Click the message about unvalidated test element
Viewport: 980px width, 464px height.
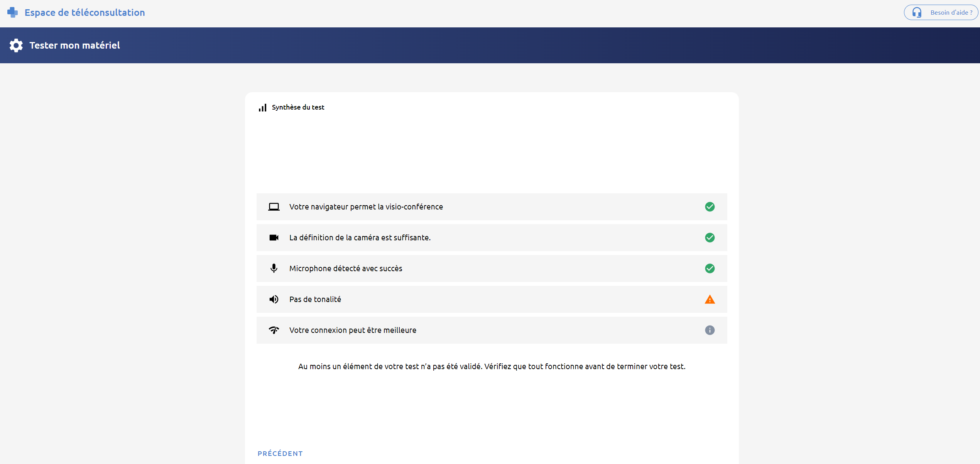click(492, 366)
